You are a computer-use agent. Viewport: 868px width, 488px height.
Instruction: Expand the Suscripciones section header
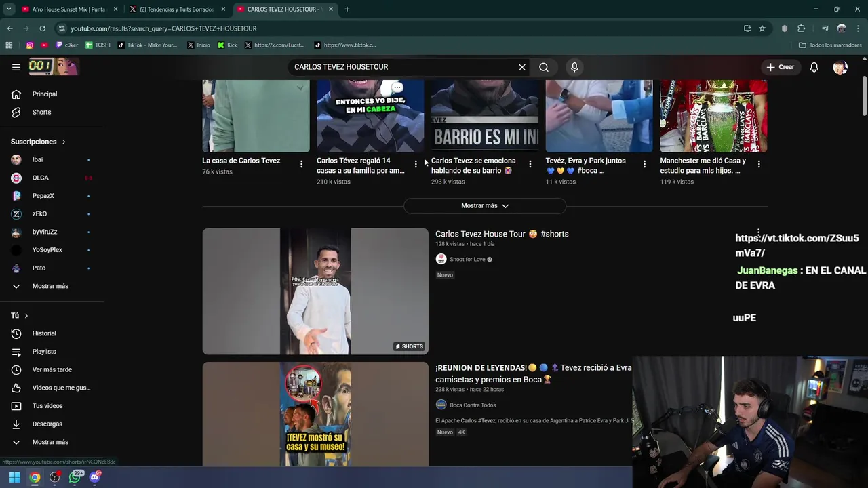38,142
